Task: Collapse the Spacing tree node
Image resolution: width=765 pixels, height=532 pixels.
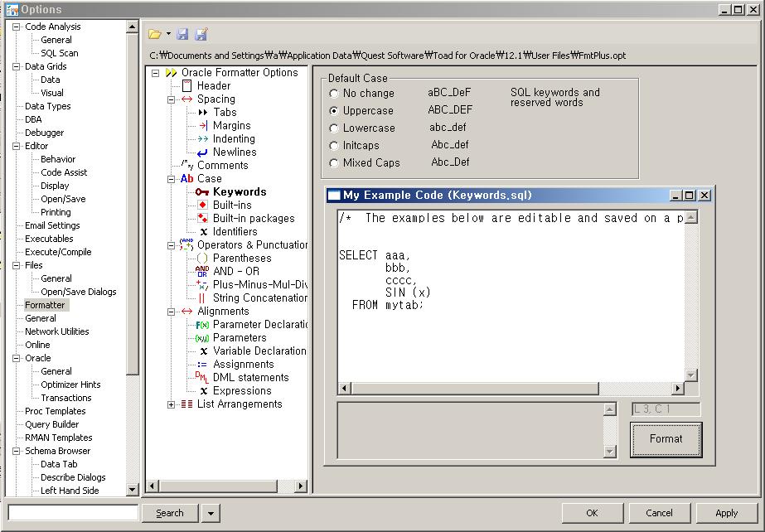Action: pyautogui.click(x=172, y=99)
